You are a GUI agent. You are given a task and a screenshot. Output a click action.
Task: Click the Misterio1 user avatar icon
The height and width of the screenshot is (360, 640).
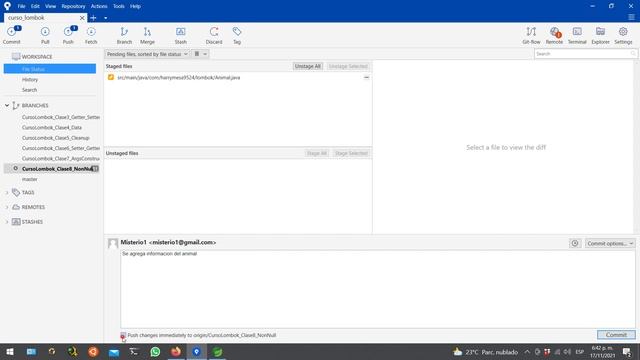pos(113,244)
